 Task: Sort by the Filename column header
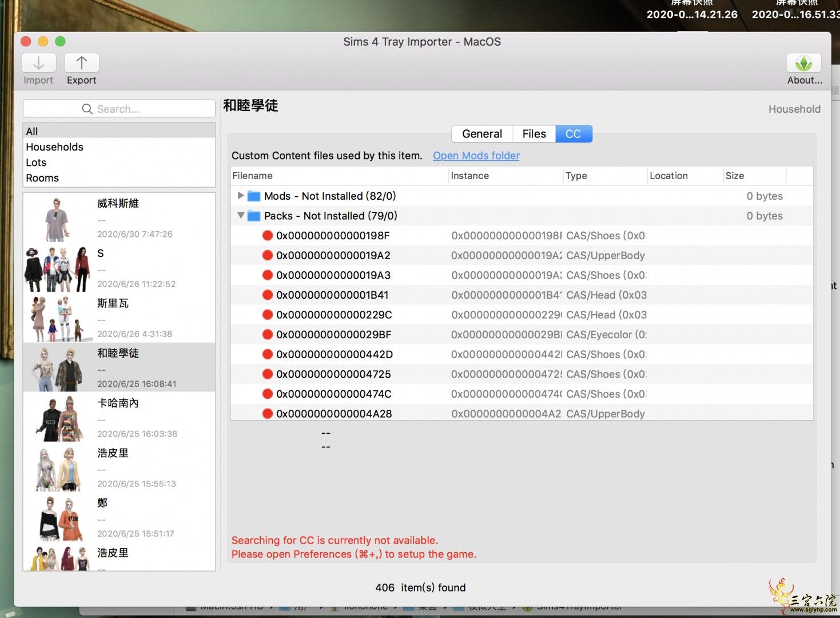click(x=340, y=176)
